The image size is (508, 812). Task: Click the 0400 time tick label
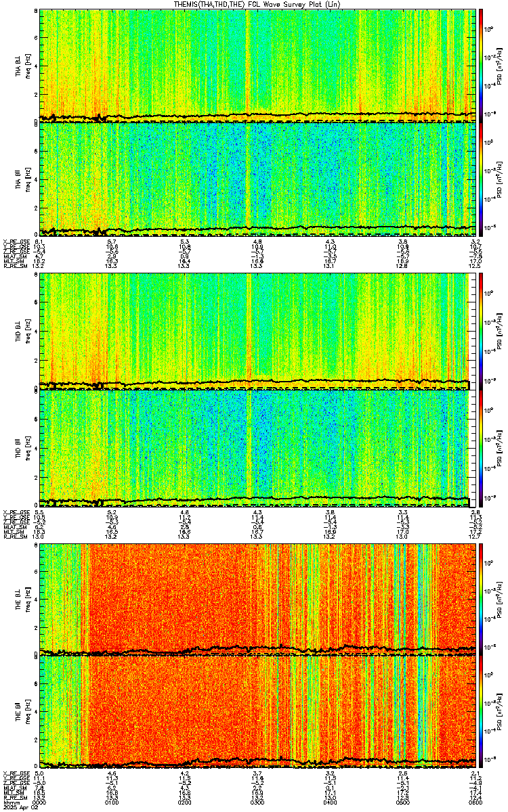tap(331, 803)
